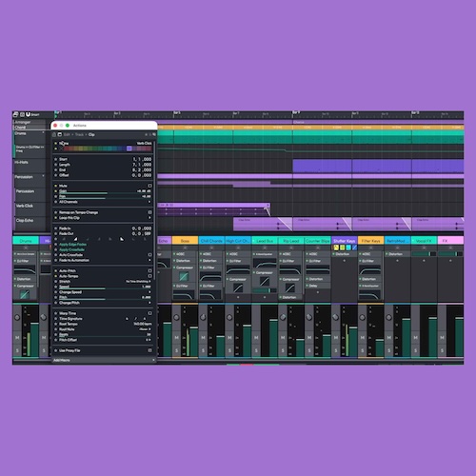
Task: Go to Edit in Actions breadcrumb
Action: click(x=67, y=134)
